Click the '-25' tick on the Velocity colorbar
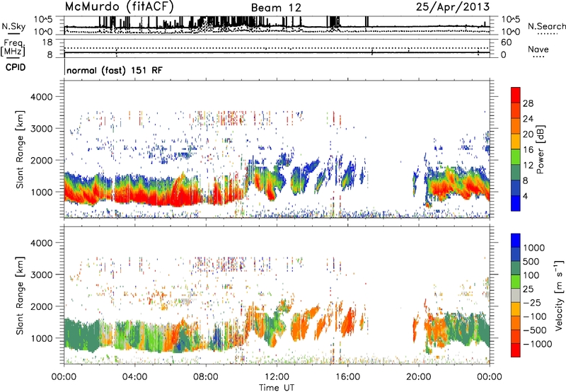The width and height of the screenshot is (566, 392). pos(532,302)
